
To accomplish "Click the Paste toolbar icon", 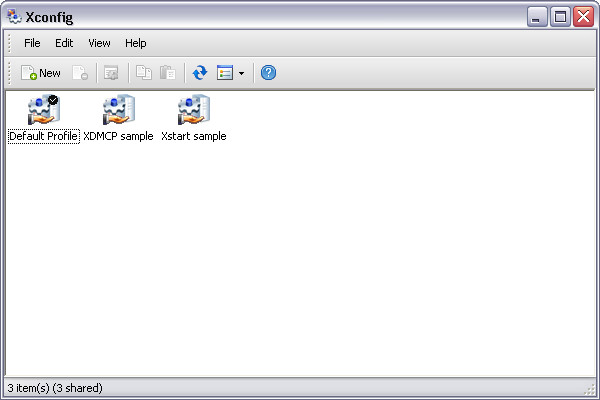I will click(x=168, y=73).
